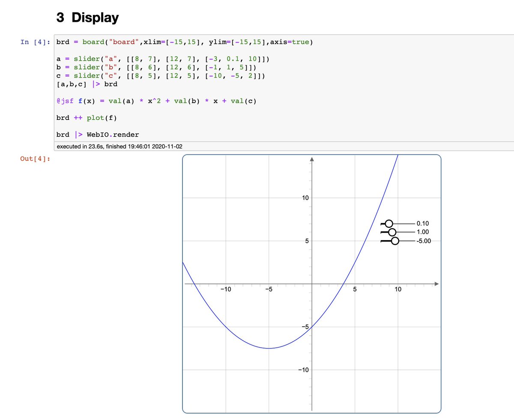Click the slider handle valued 1.00

[392, 232]
